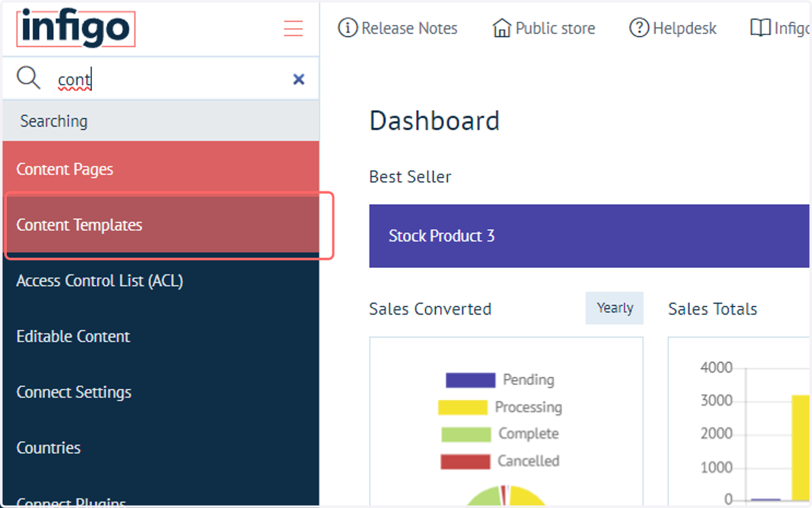This screenshot has height=508, width=812.
Task: Click the Searching label in sidebar
Action: tap(53, 121)
